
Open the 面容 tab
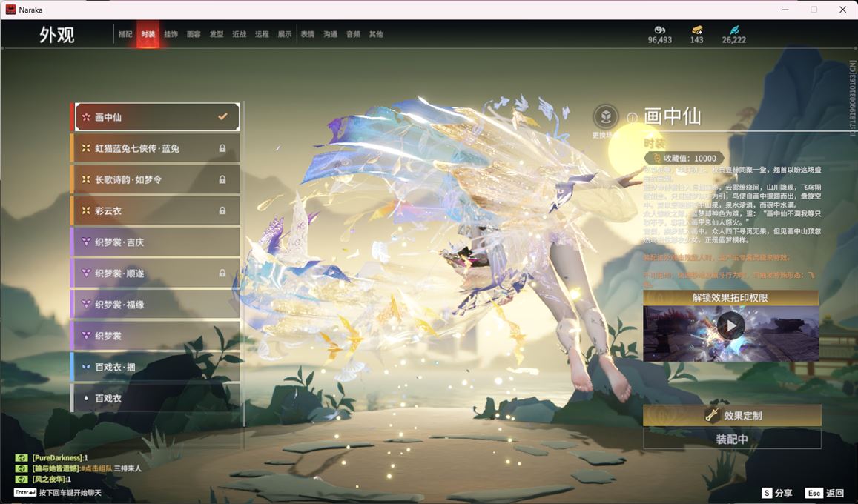(x=194, y=34)
